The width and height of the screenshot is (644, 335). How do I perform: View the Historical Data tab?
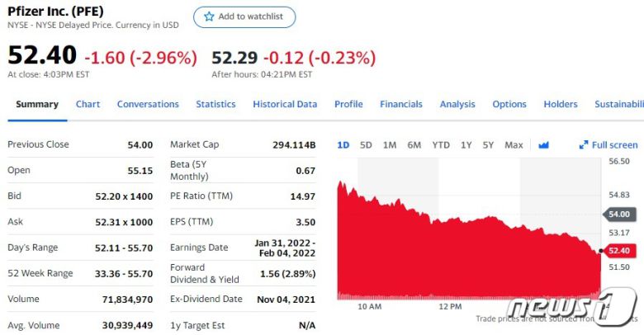tap(285, 105)
